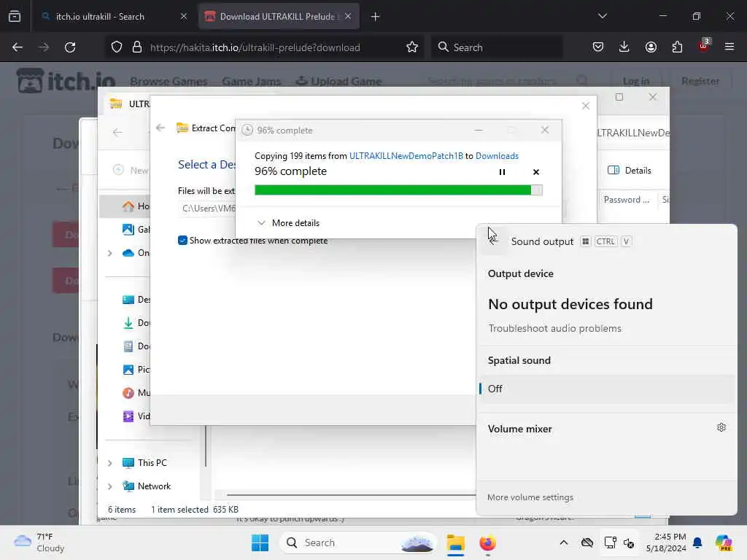Open the Downloads destination link
747x560 pixels.
(497, 156)
